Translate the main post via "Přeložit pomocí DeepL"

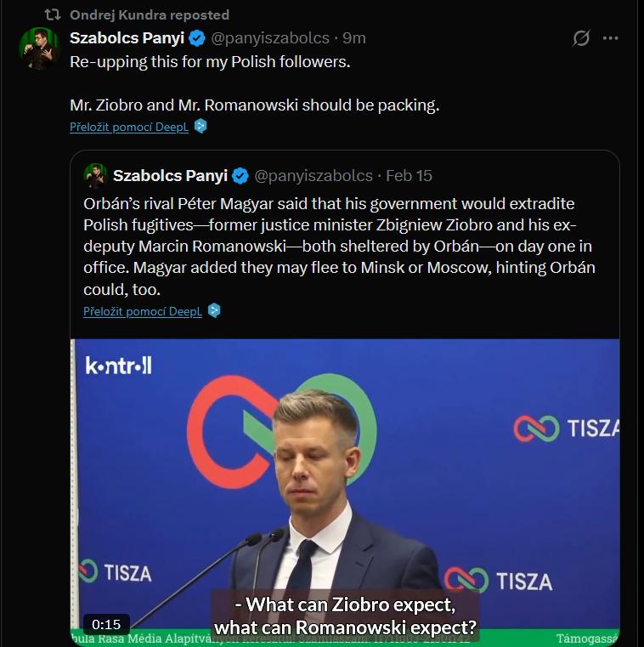tap(130, 127)
